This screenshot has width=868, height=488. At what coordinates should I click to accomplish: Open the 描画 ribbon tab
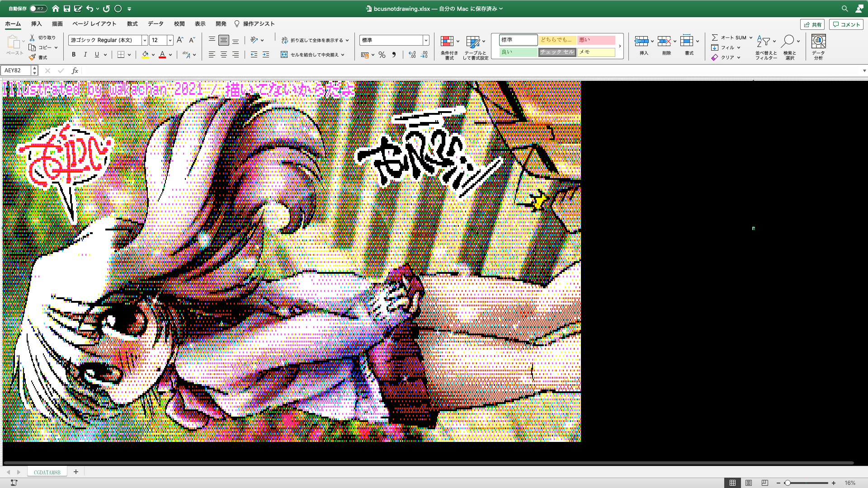pos(57,24)
